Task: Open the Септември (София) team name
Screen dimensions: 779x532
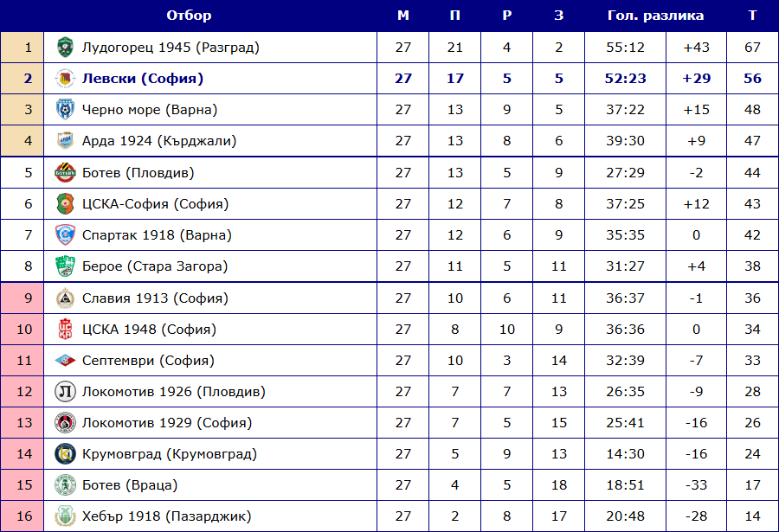Action: click(148, 361)
